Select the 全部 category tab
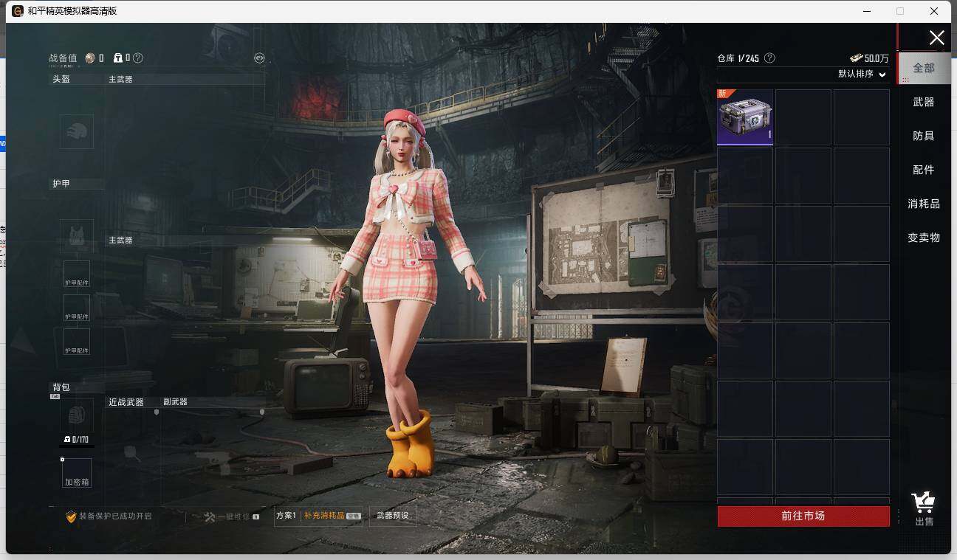Viewport: 957px width, 560px height. coord(924,68)
